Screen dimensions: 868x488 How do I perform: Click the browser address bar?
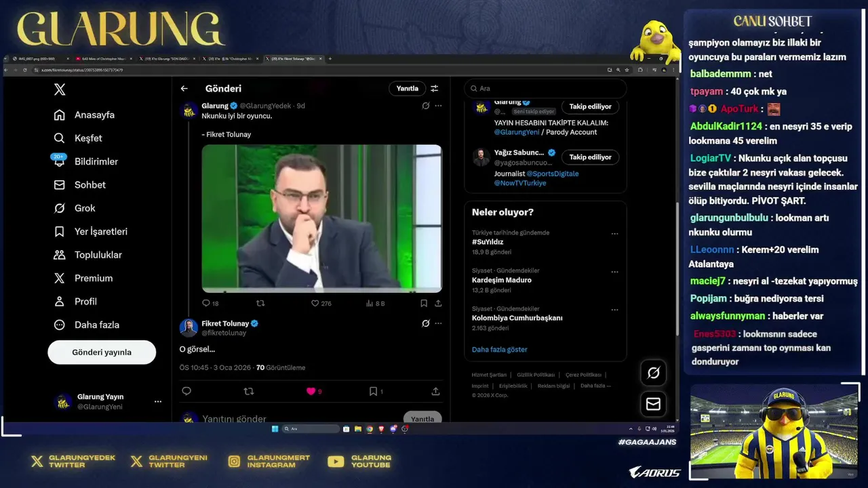point(319,70)
